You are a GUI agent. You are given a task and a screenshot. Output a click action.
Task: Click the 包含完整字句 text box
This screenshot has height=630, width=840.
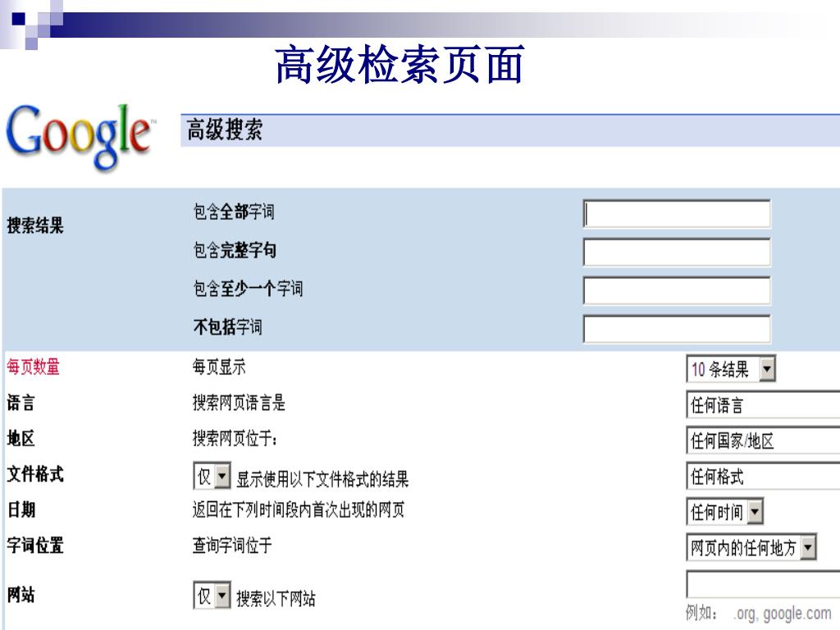(677, 253)
